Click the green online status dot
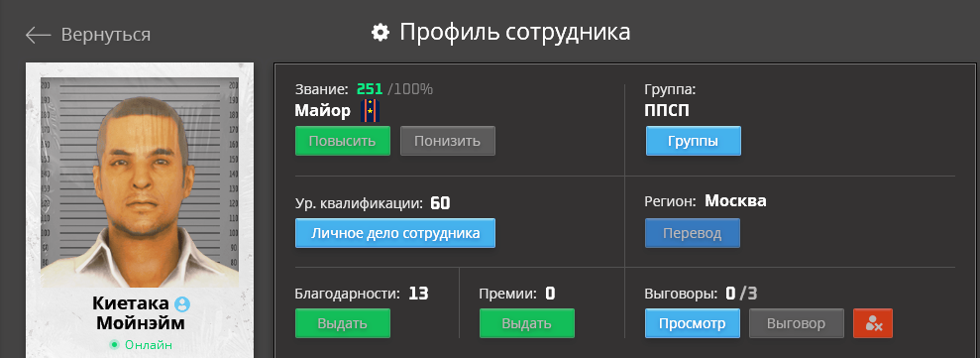This screenshot has height=358, width=980. [x=114, y=344]
